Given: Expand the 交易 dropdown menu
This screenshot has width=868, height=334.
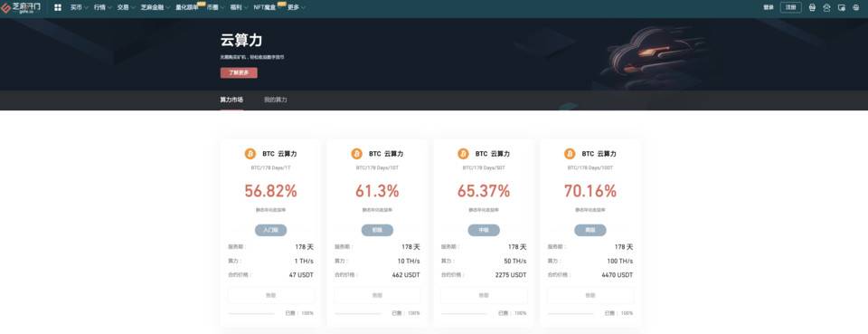Looking at the screenshot, I should pos(126,8).
